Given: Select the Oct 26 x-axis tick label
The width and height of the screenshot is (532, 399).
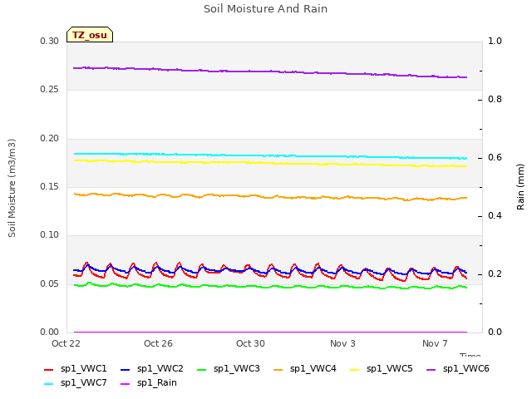Looking at the screenshot, I should (x=158, y=343).
